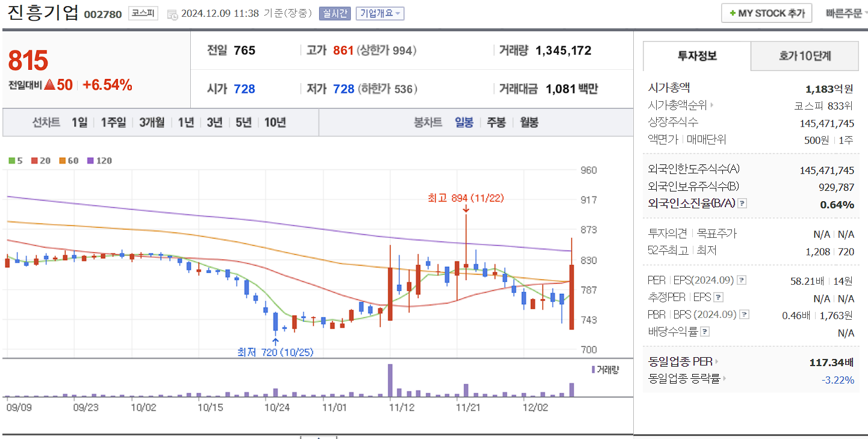868x439 pixels.
Task: Click the 코스피 market badge next to 진흥기업
Action: pos(142,13)
